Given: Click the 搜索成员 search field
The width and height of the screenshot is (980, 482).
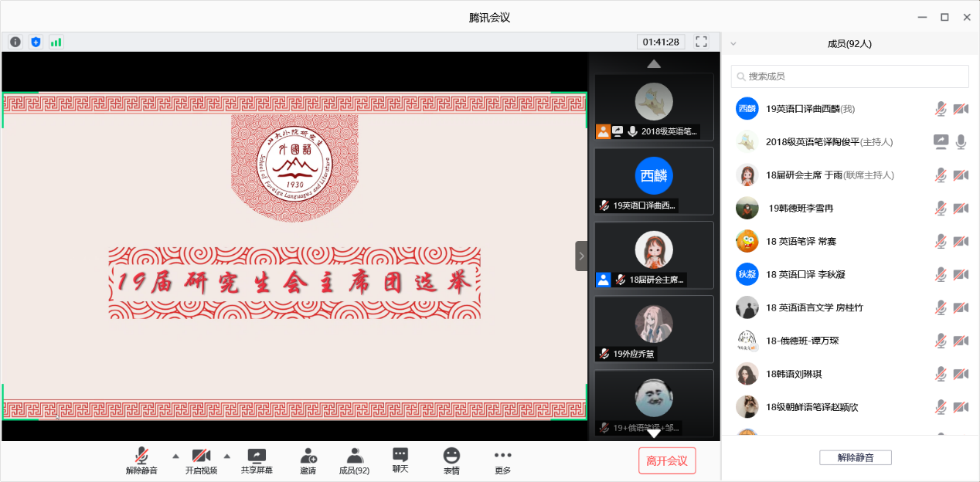Looking at the screenshot, I should [x=850, y=76].
